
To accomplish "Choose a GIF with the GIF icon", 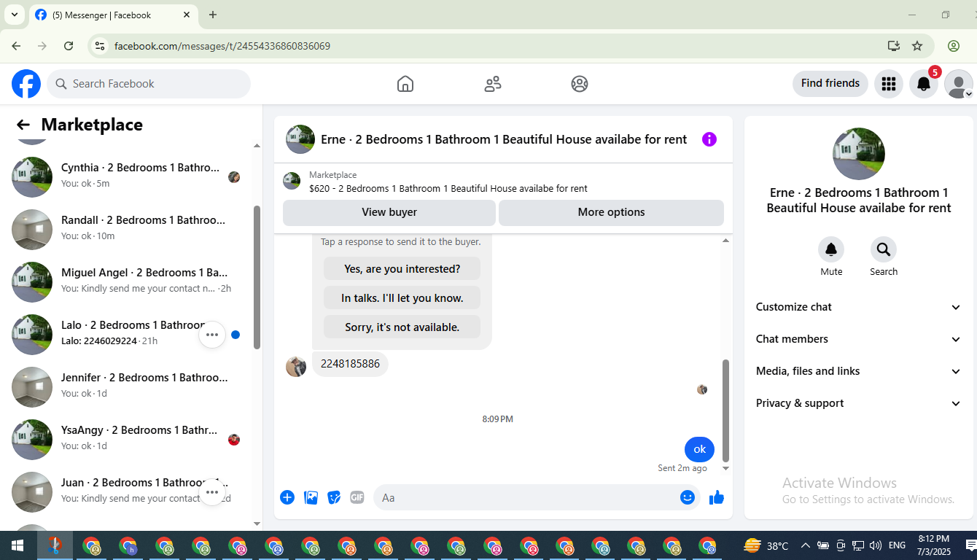I will coord(357,497).
